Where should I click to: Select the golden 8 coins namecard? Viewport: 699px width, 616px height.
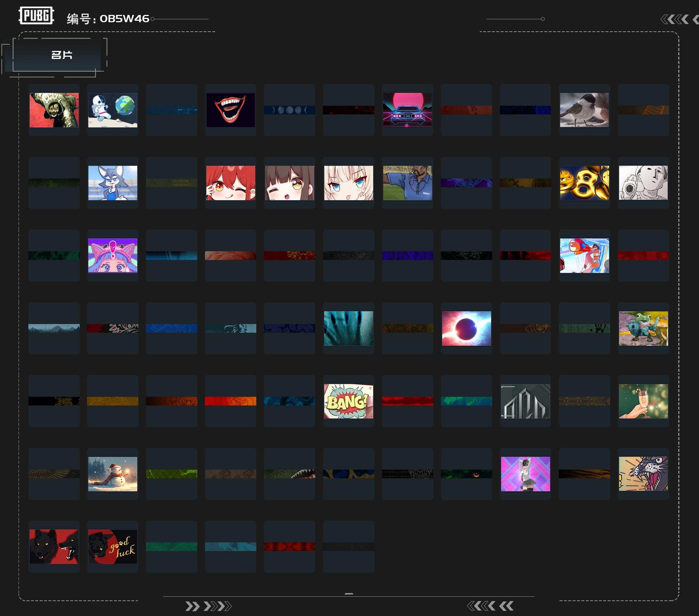point(584,183)
